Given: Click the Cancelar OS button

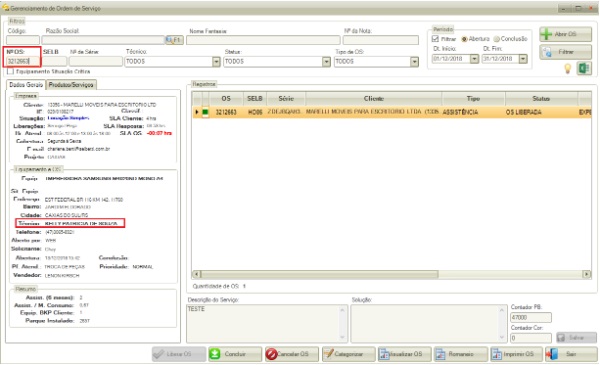Looking at the screenshot, I should point(292,354).
